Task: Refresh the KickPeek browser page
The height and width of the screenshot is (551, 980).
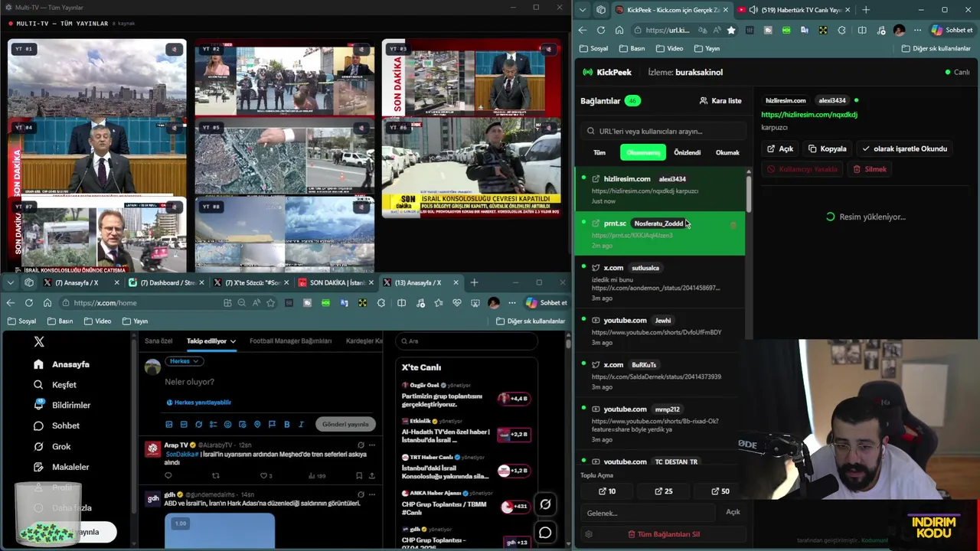Action: click(x=601, y=31)
